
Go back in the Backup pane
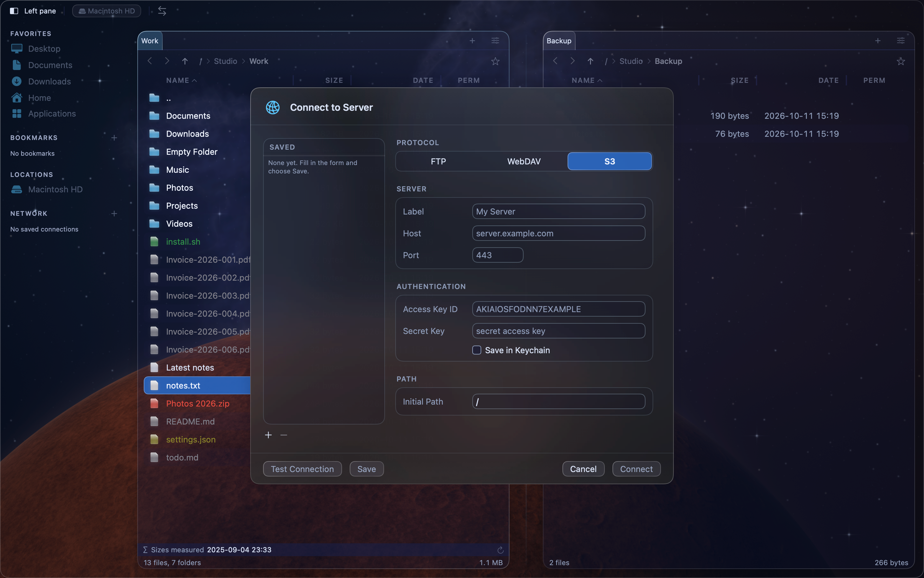click(x=555, y=61)
